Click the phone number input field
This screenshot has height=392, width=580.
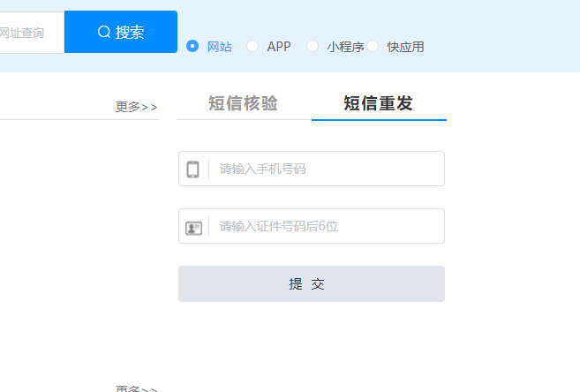[x=312, y=169]
